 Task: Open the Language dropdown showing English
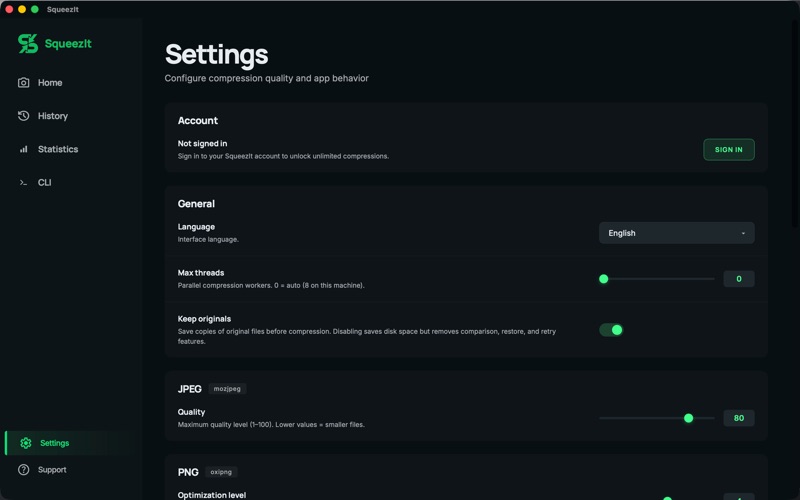677,233
